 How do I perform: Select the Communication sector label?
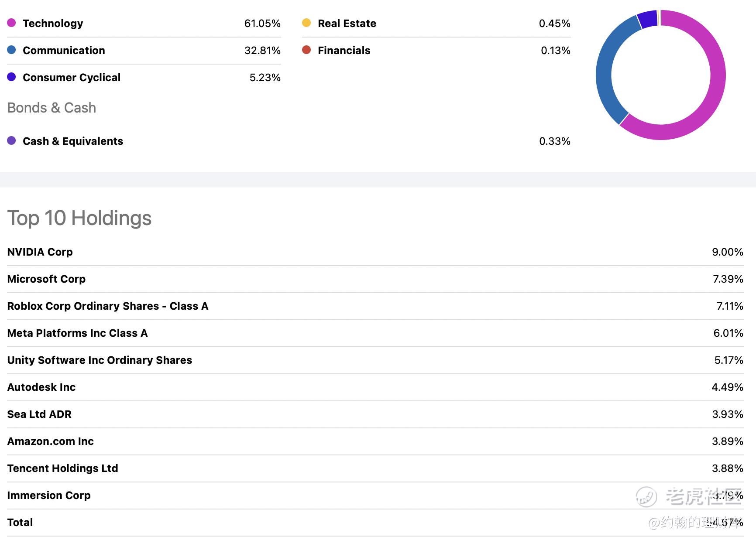click(x=64, y=50)
